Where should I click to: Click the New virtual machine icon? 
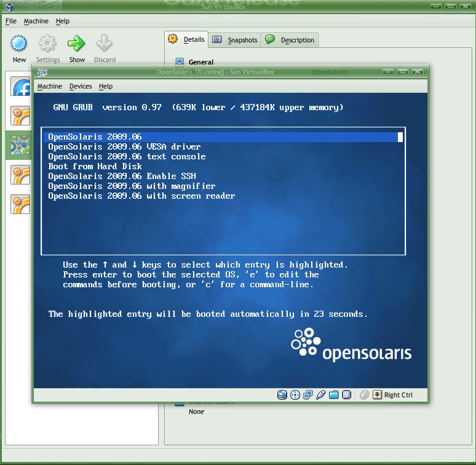19,43
